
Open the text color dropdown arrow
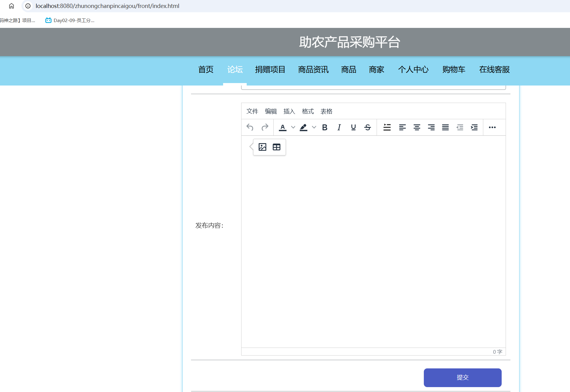[x=293, y=127]
